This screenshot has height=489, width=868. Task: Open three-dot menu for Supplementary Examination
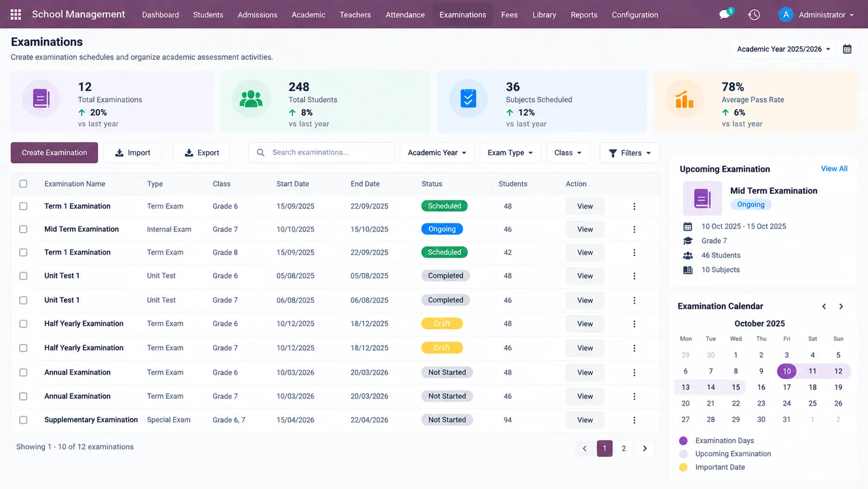(x=634, y=420)
